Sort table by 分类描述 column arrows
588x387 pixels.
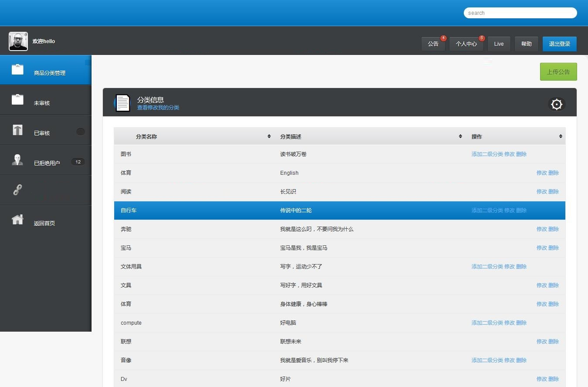[x=460, y=136]
